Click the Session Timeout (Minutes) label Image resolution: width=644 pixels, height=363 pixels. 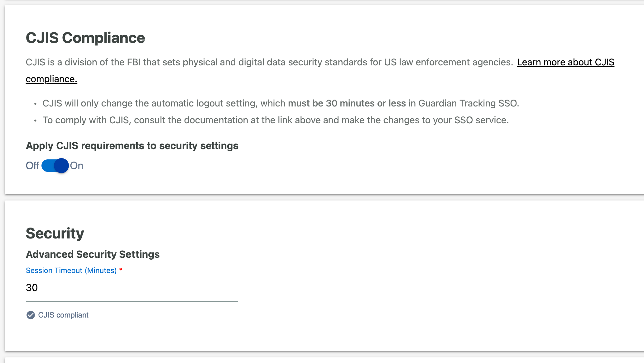71,271
